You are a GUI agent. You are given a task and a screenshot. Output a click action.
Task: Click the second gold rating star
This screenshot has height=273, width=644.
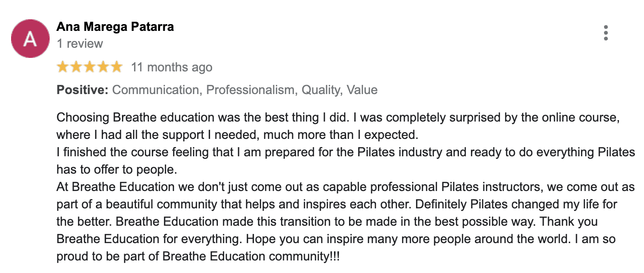(77, 67)
